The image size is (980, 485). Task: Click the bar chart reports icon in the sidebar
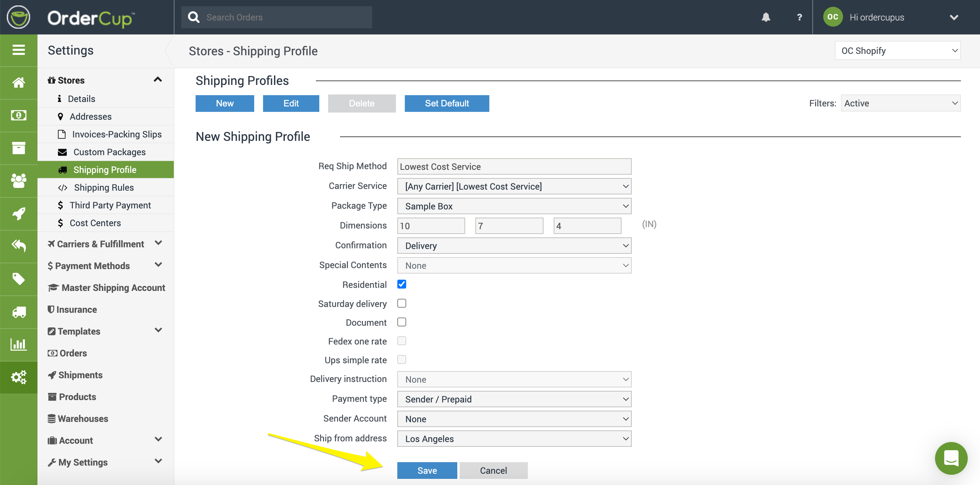point(19,344)
